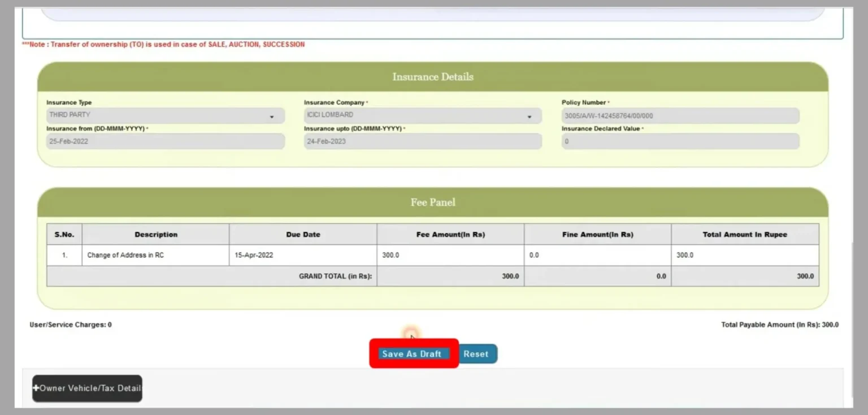Click the Save As Draft button
Viewport: 868px width, 415px height.
412,353
